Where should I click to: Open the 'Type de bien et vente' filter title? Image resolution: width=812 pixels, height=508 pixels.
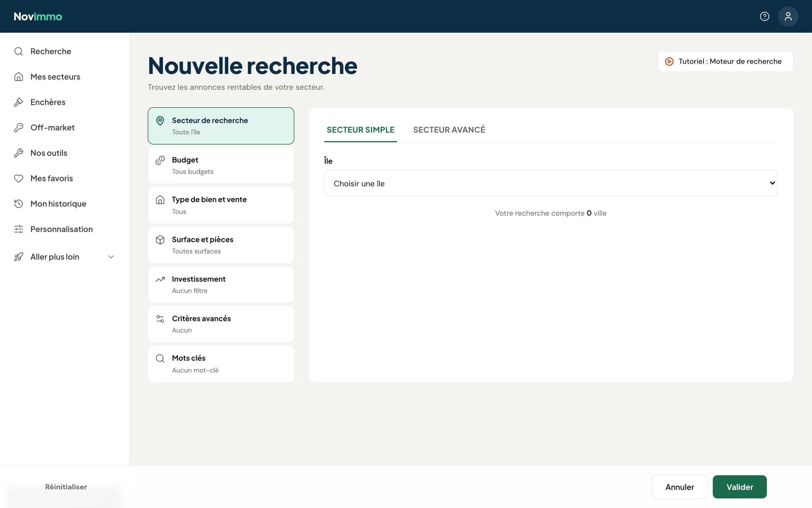pyautogui.click(x=209, y=200)
